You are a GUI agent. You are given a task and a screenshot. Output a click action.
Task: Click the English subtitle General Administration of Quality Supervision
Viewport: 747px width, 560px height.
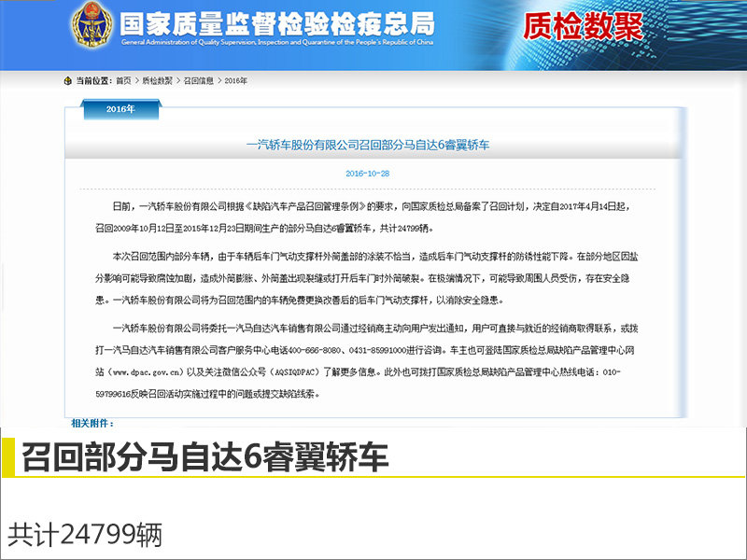pos(276,42)
